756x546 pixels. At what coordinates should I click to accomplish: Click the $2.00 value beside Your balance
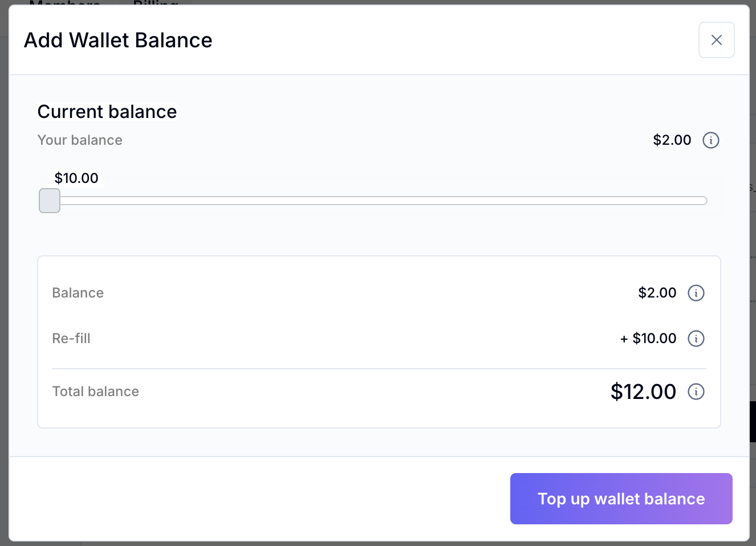(x=672, y=140)
